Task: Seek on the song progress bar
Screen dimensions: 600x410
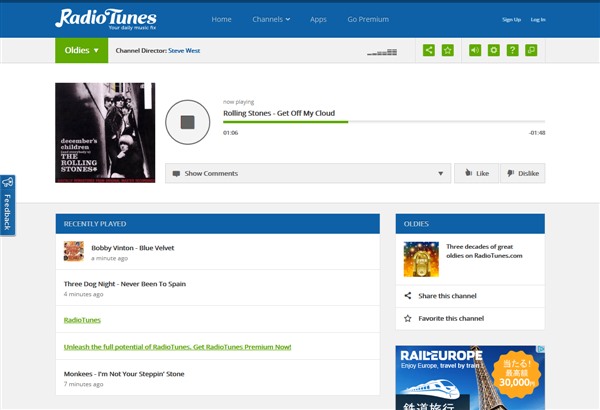Action: [384, 122]
